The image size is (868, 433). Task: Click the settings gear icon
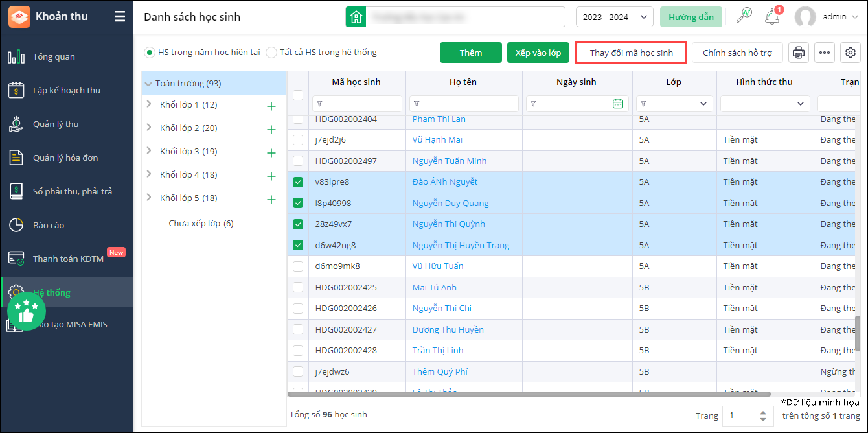pyautogui.click(x=851, y=53)
